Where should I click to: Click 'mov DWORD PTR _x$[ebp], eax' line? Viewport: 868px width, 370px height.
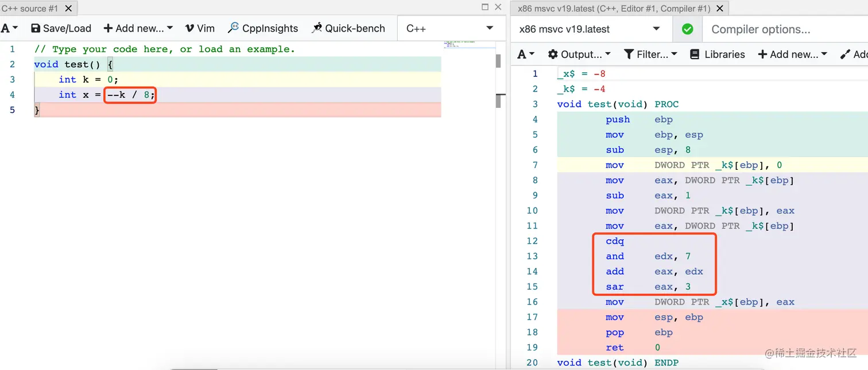click(x=700, y=302)
